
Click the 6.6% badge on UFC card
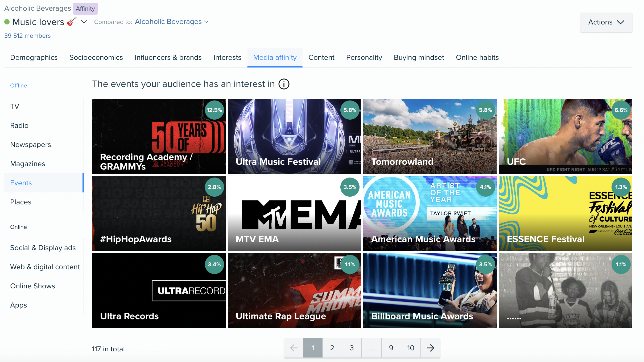tap(621, 110)
